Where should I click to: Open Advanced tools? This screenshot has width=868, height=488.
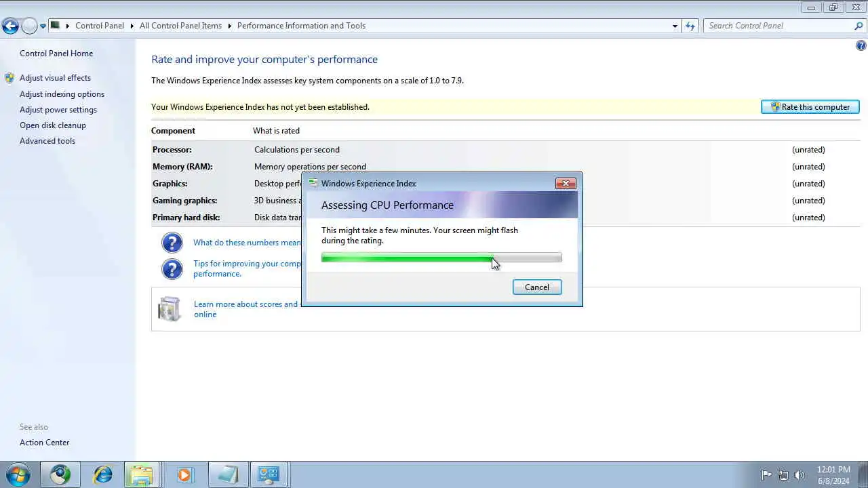click(47, 141)
